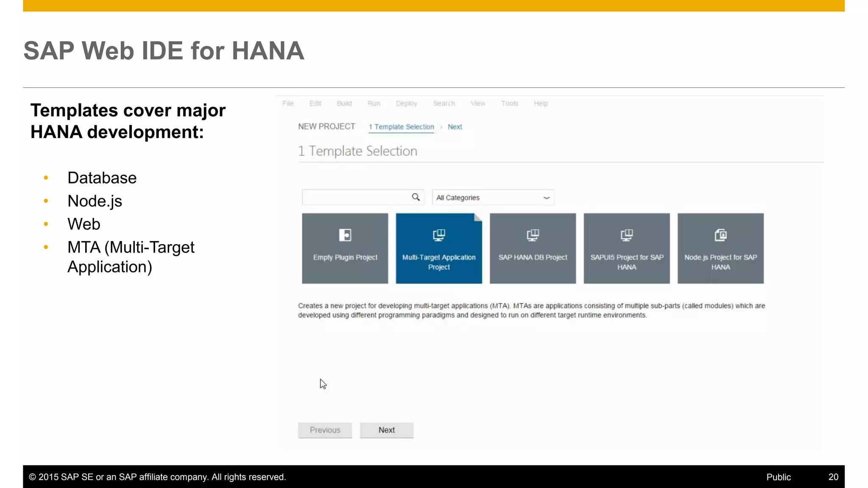Open the Deploy menu
868x488 pixels.
[406, 103]
